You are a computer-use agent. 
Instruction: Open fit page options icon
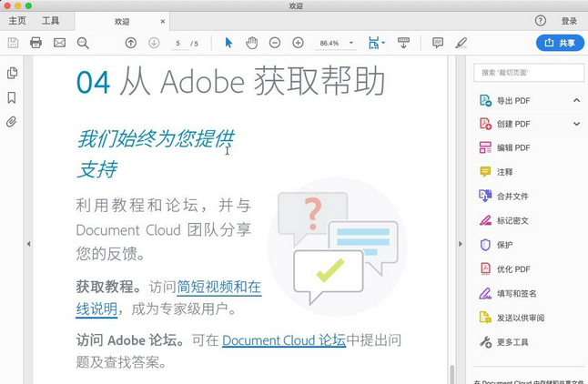tap(376, 43)
